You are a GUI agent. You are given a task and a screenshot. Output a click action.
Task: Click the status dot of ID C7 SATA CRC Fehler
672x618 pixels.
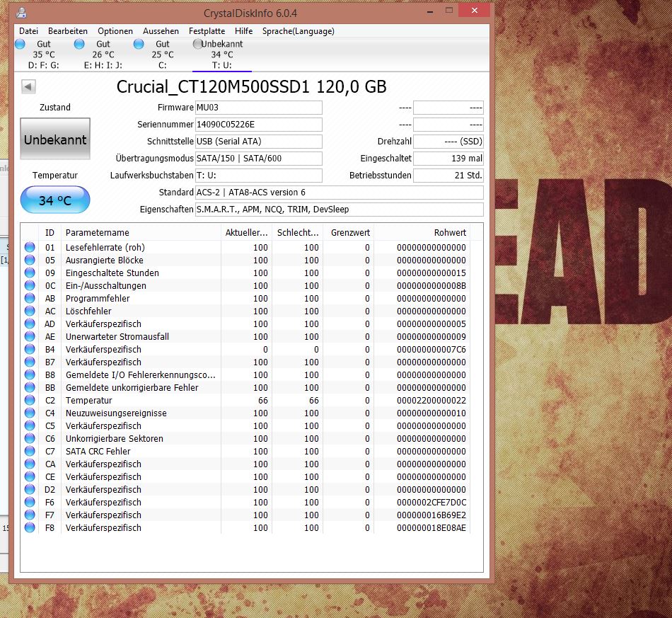click(x=30, y=451)
